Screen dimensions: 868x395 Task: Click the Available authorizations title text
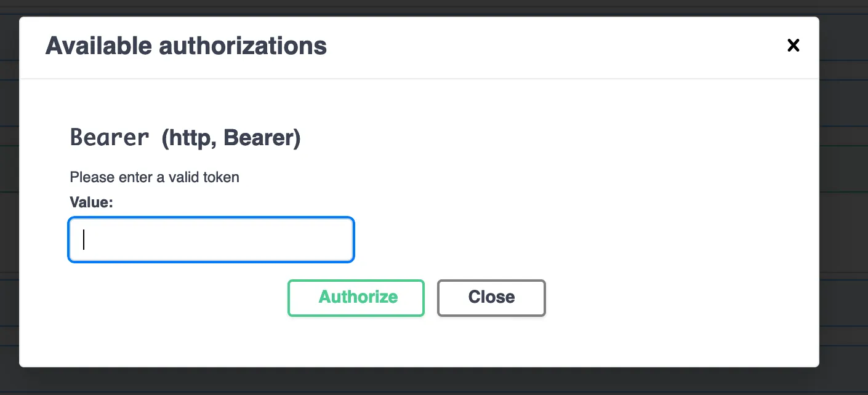coord(186,46)
